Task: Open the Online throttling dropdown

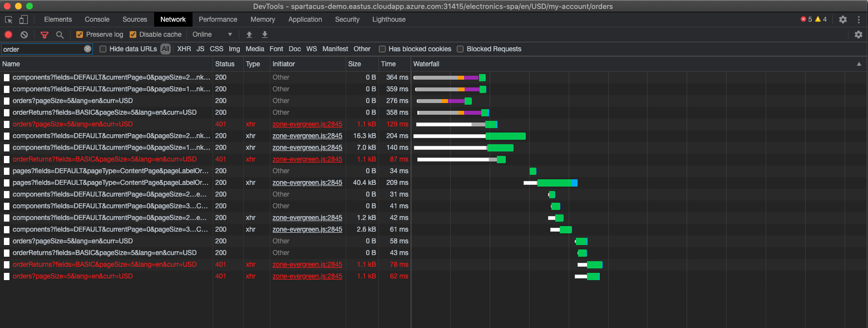Action: coord(213,34)
